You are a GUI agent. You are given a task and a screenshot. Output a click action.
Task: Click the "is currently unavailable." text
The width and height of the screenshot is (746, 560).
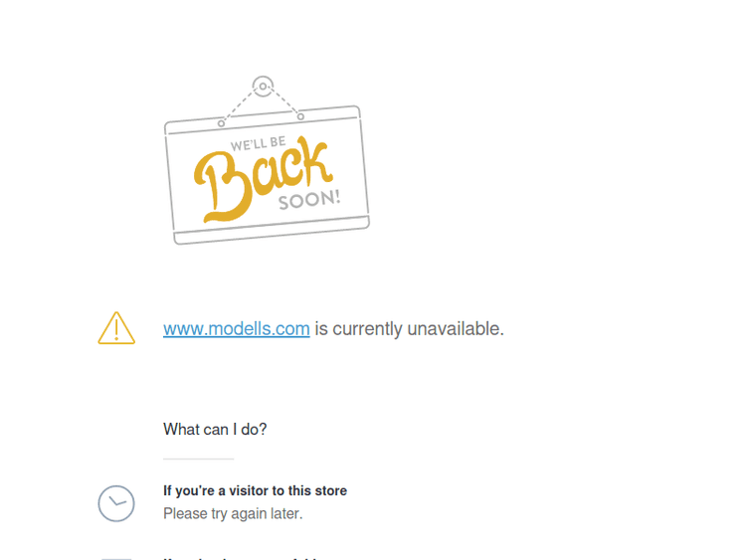[x=410, y=329]
